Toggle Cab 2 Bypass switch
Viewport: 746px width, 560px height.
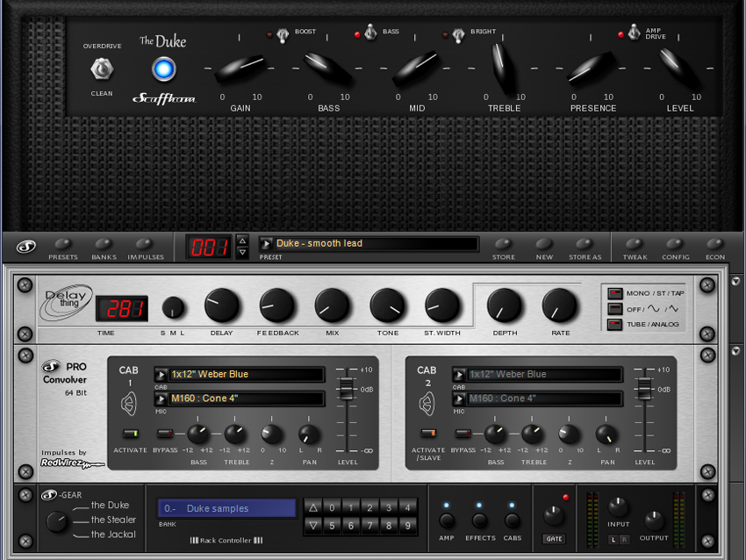click(x=463, y=433)
